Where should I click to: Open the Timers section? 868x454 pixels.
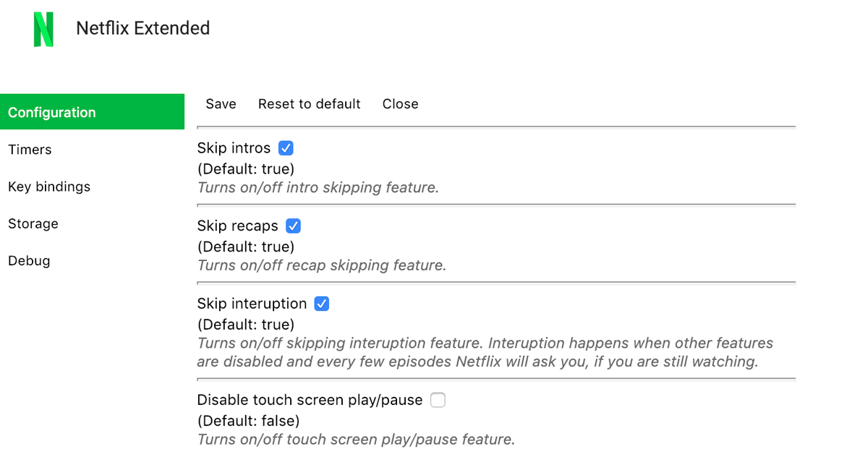(30, 150)
